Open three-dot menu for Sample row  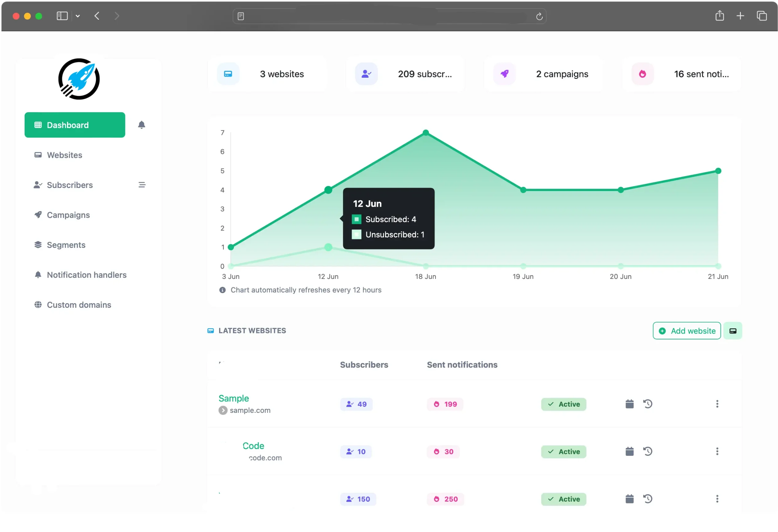click(717, 404)
